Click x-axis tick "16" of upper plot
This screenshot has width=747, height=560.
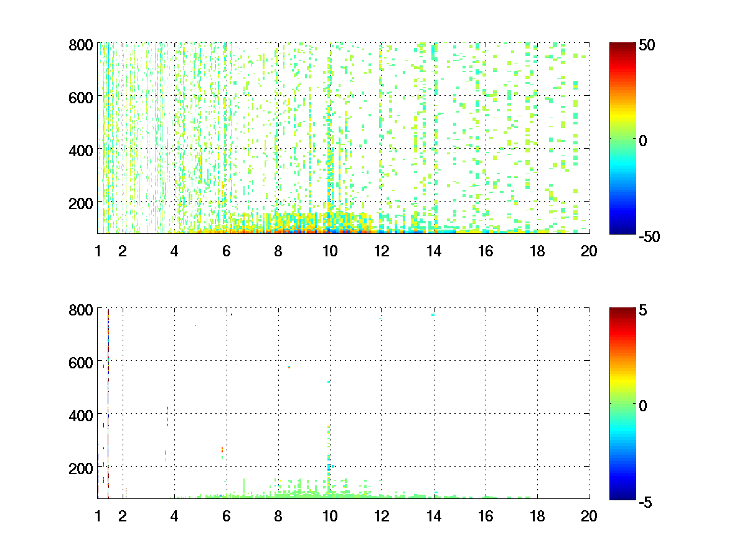tap(486, 251)
